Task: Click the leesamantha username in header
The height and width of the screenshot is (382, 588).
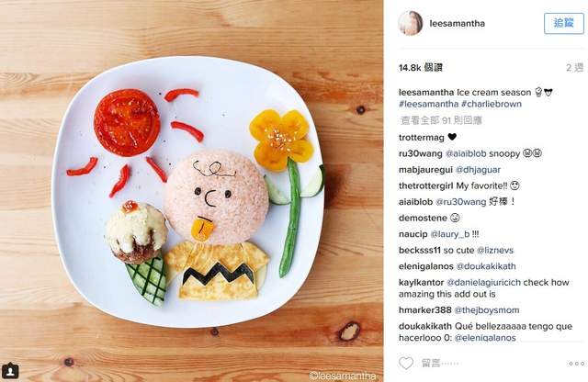Action: (458, 23)
